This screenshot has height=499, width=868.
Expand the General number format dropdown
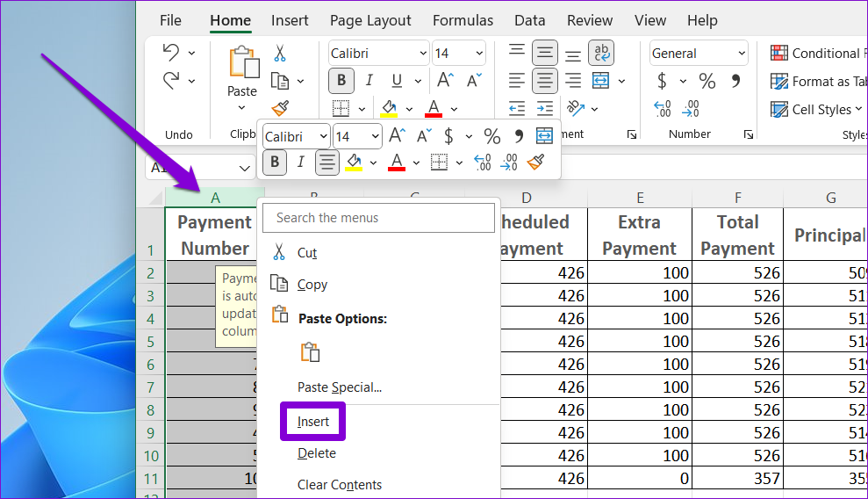click(740, 54)
